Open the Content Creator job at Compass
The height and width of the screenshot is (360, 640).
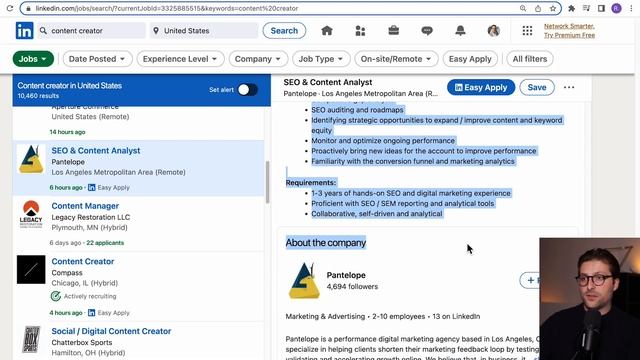click(82, 262)
